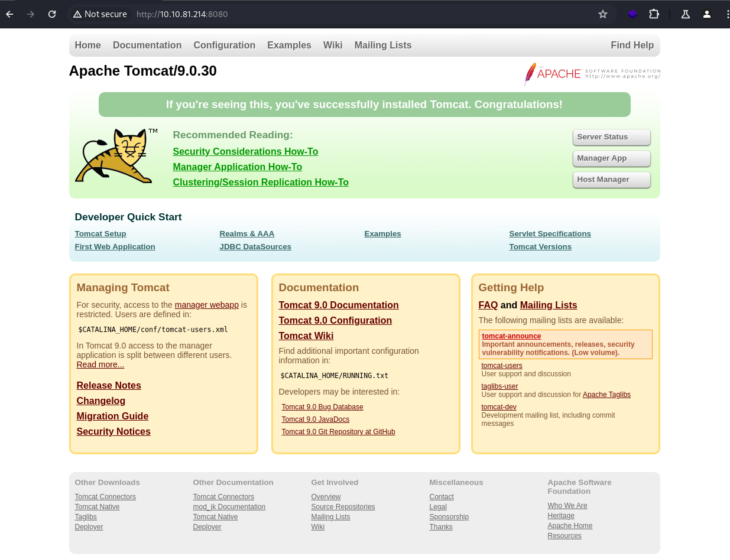This screenshot has width=730, height=560.
Task: Go back using the browser back arrow
Action: click(9, 14)
